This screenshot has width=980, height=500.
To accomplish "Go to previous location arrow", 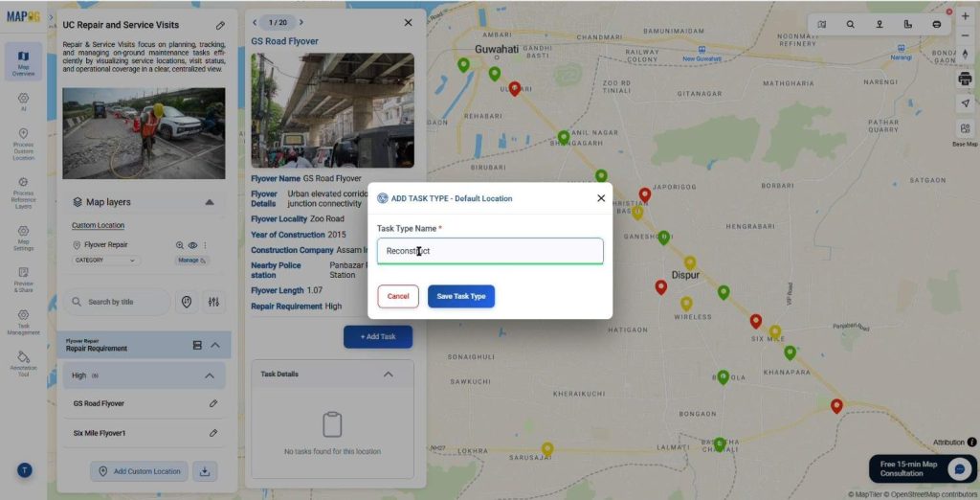I will click(255, 23).
